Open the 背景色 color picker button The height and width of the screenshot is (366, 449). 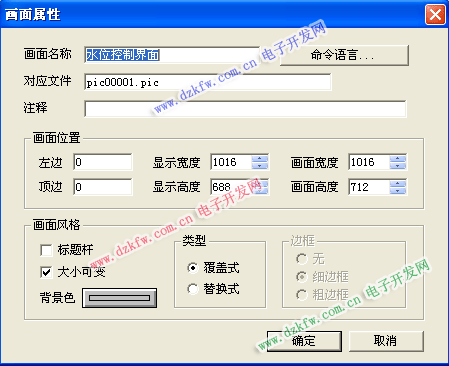tap(120, 298)
